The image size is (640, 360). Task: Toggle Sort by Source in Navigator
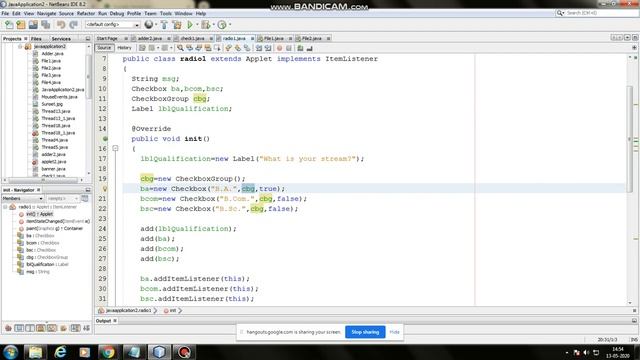pyautogui.click(x=86, y=328)
